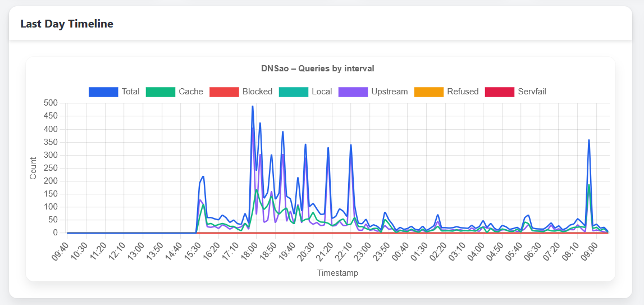This screenshot has height=305, width=644.
Task: Toggle the Total series via its label text
Action: (x=130, y=92)
